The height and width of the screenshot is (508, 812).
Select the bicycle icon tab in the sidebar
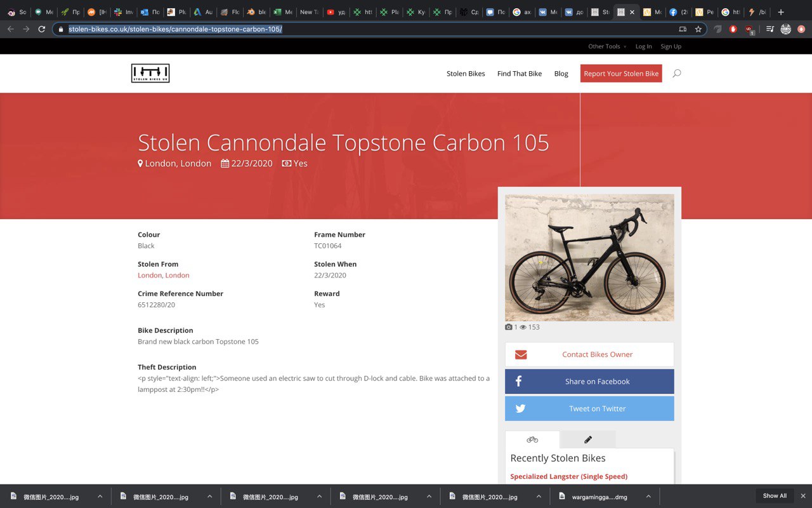pyautogui.click(x=532, y=439)
